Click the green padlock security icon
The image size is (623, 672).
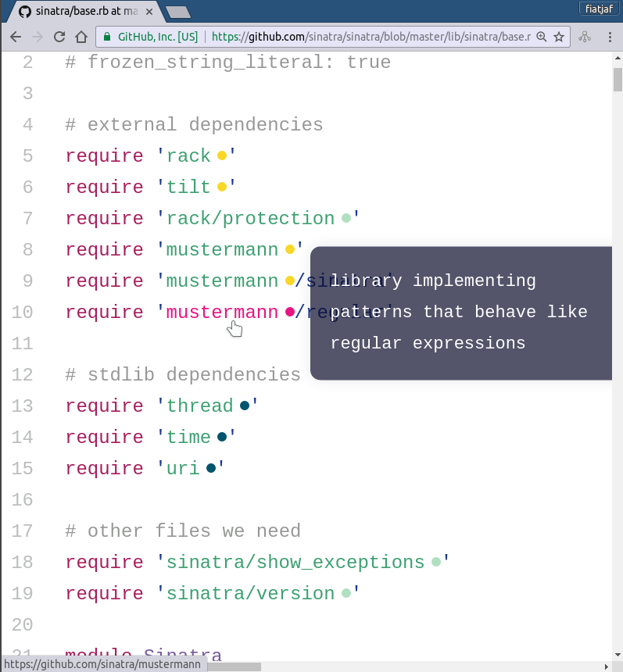[107, 37]
